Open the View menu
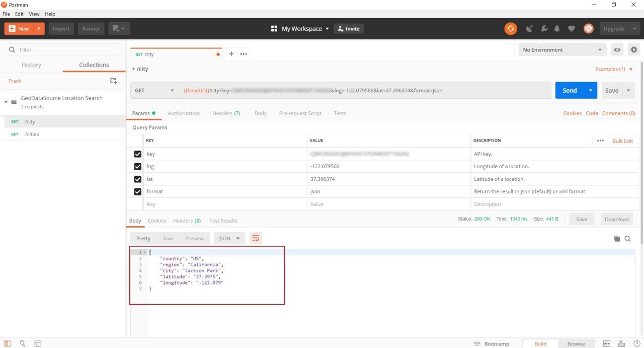Viewport: 644px width, 348px height. pyautogui.click(x=34, y=14)
